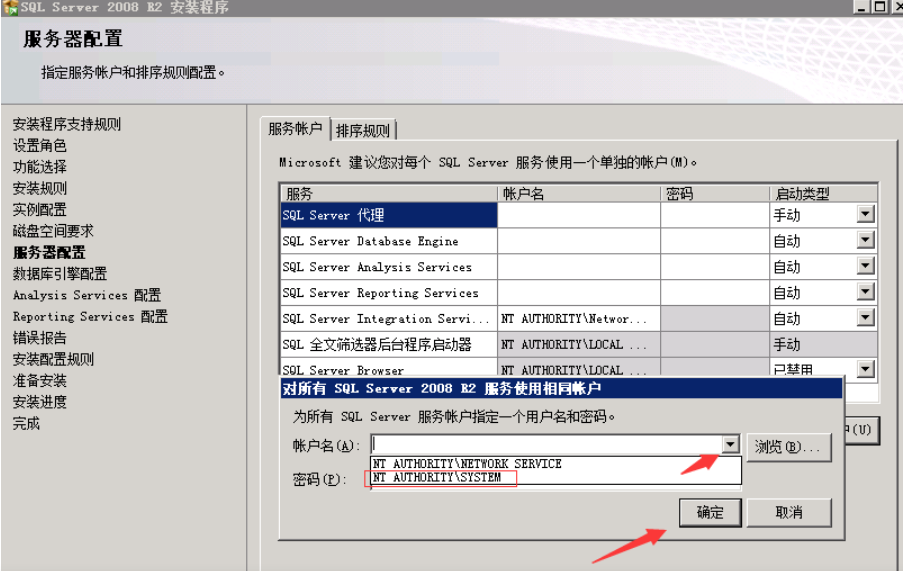The width and height of the screenshot is (903, 571).
Task: Click the 启动类型 column header
Action: [x=823, y=193]
